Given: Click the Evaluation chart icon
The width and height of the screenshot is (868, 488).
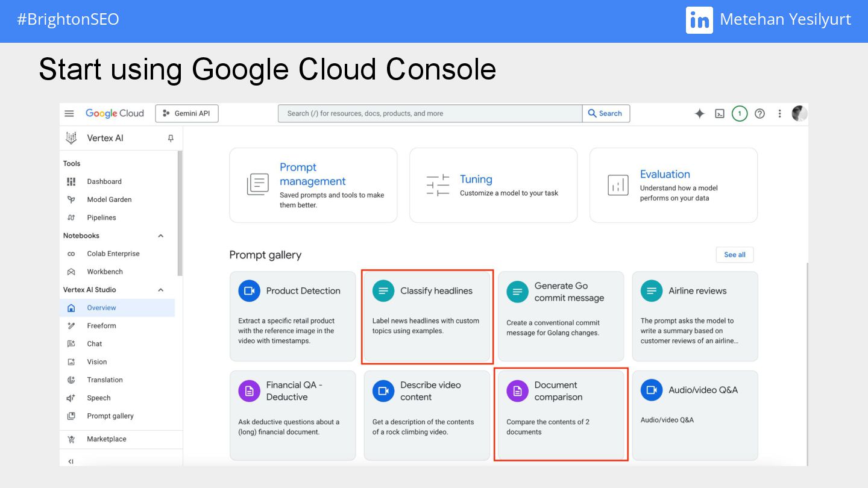Looking at the screenshot, I should click(x=618, y=186).
